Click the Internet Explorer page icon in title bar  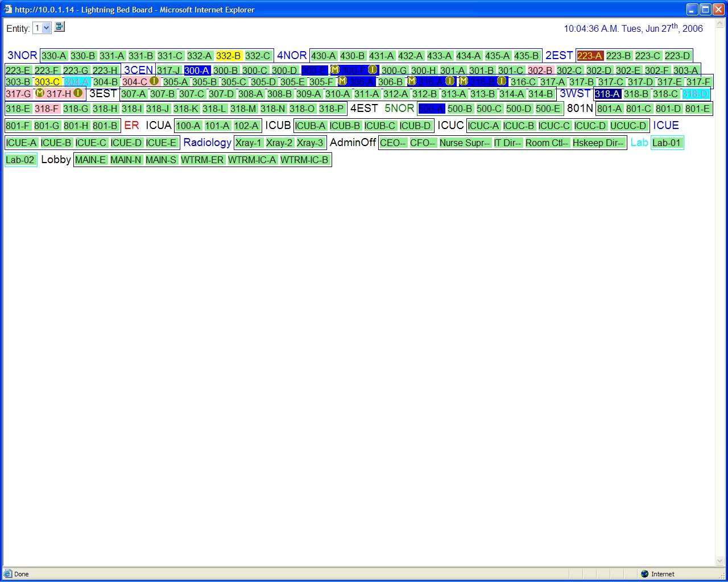7,9
